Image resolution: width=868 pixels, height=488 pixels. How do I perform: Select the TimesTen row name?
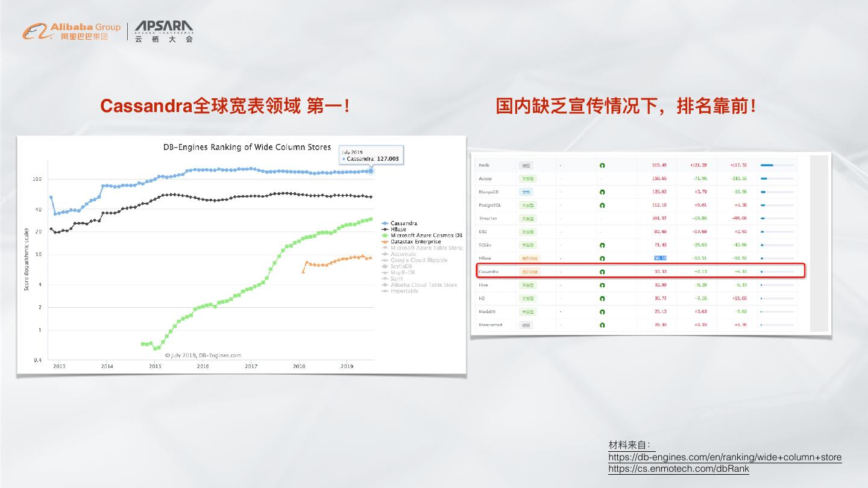pyautogui.click(x=488, y=218)
